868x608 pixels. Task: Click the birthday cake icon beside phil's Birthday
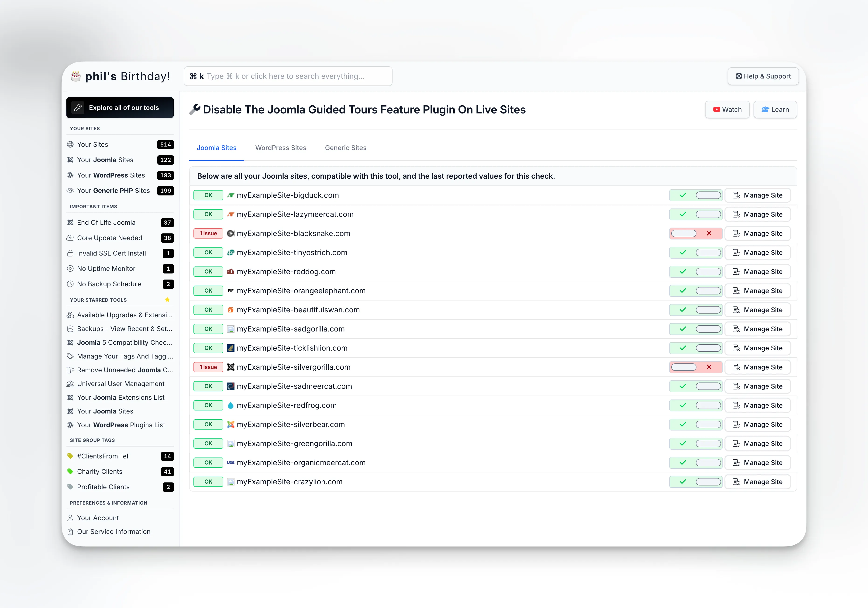[75, 76]
